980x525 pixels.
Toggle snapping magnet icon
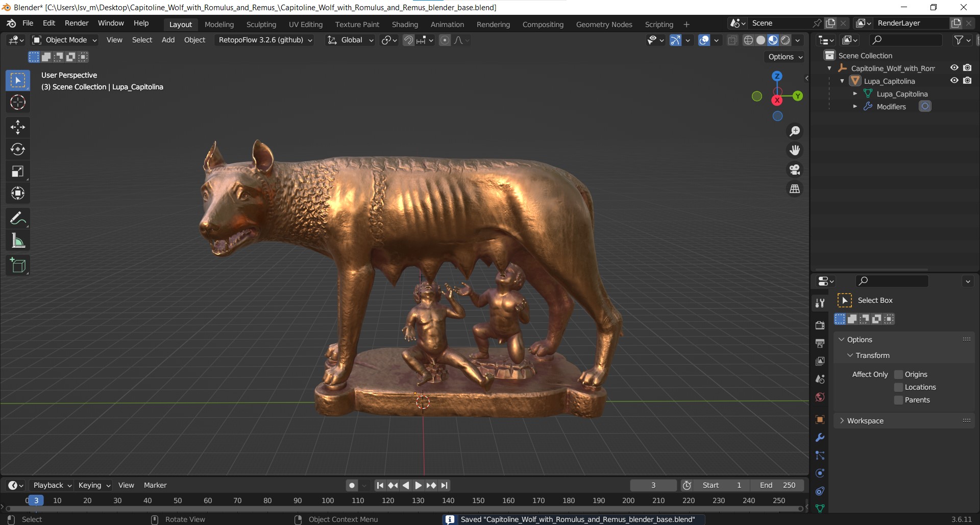pyautogui.click(x=408, y=40)
